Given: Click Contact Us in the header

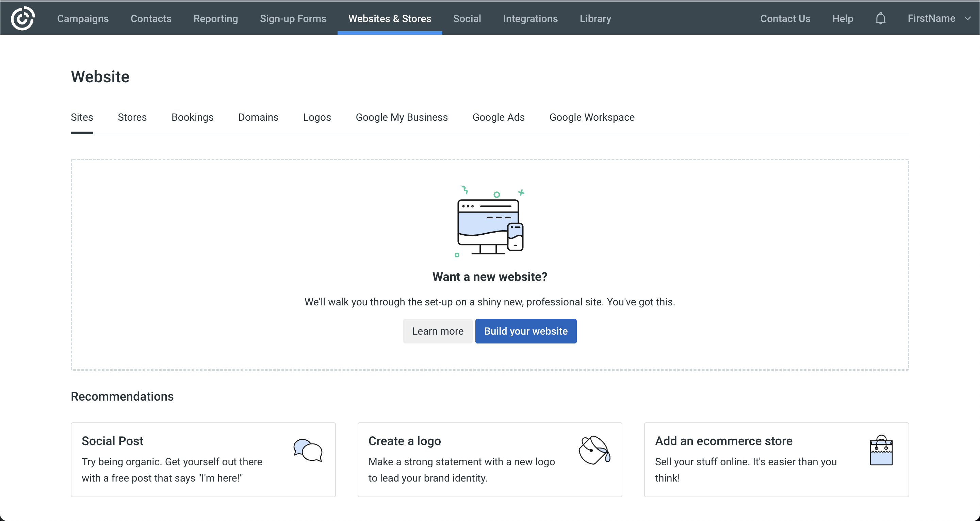Looking at the screenshot, I should (785, 18).
